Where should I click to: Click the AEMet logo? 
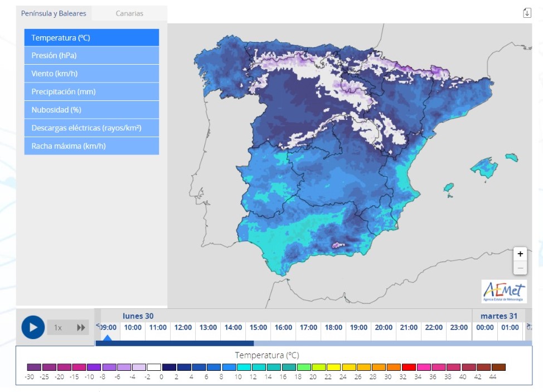coord(504,291)
